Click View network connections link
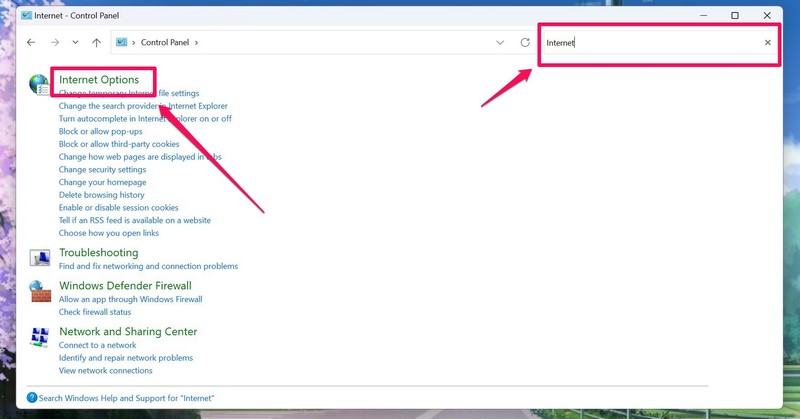 [x=105, y=370]
